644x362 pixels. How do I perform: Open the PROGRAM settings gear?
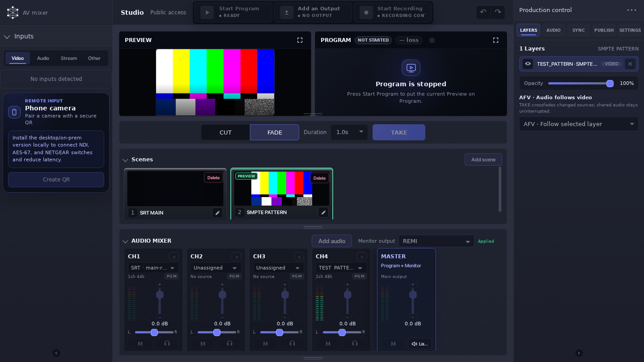[432, 40]
